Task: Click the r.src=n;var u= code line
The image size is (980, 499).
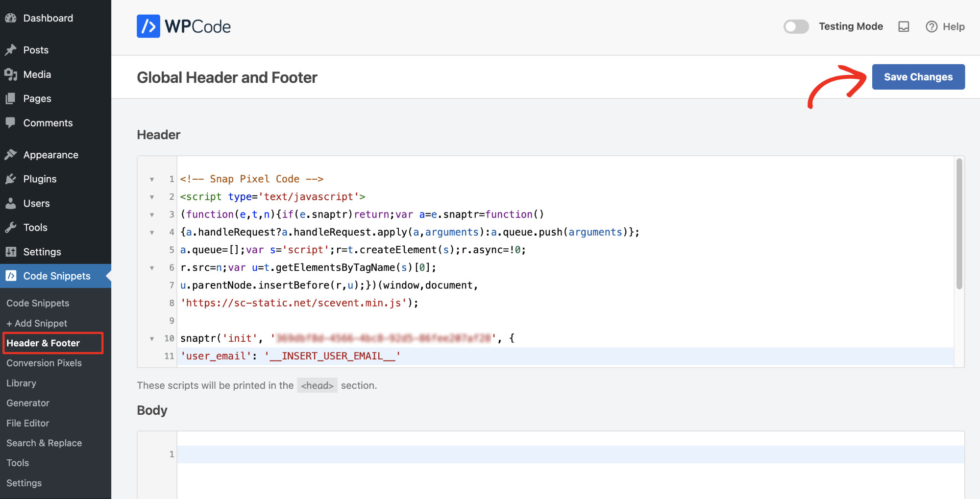Action: pyautogui.click(x=308, y=268)
